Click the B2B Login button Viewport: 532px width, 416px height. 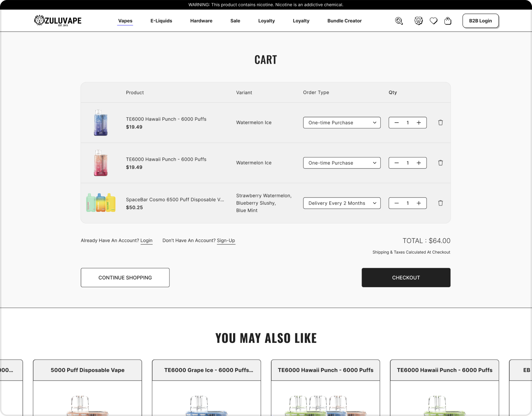click(481, 21)
